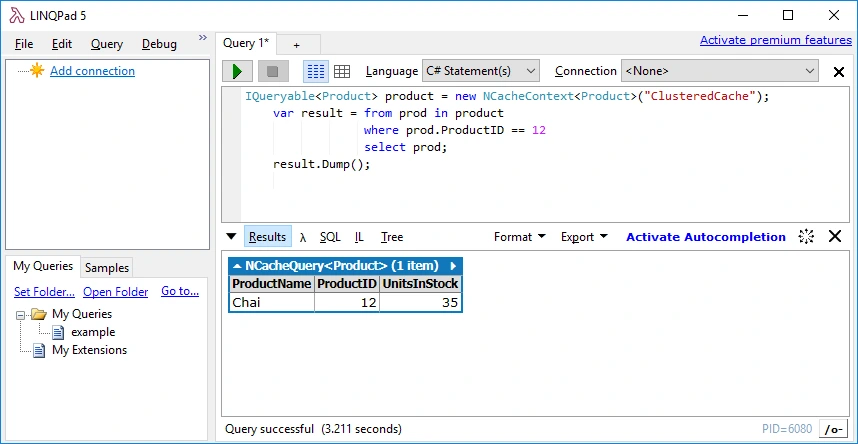Select the Samples tab
Image resolution: width=858 pixels, height=444 pixels.
click(x=107, y=268)
